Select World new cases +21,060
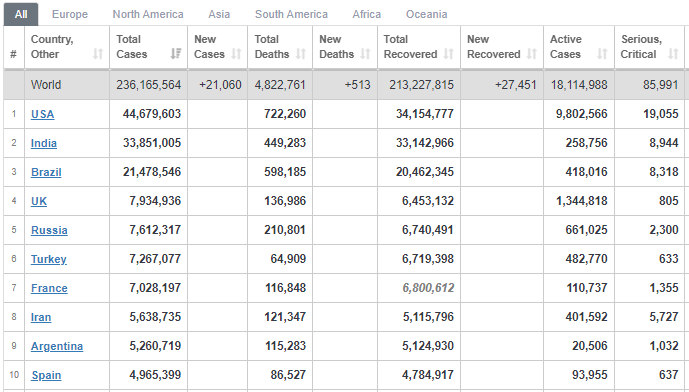The image size is (689, 392). click(x=220, y=85)
